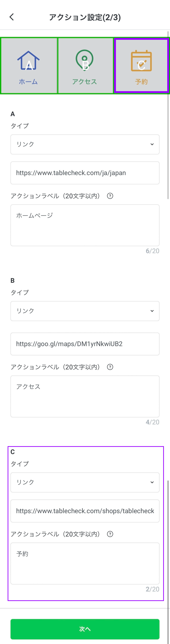Click the ホーム label under house icon

coord(28,82)
